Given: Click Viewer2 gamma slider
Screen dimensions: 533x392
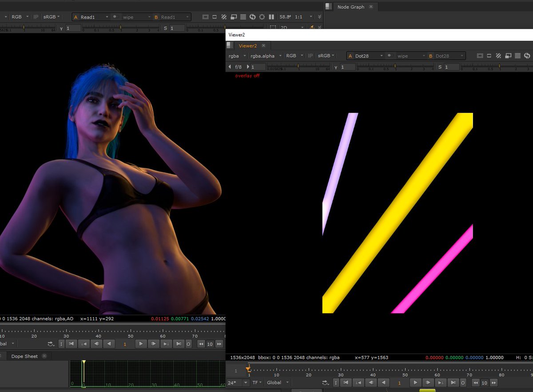Looking at the screenshot, I should [396, 67].
